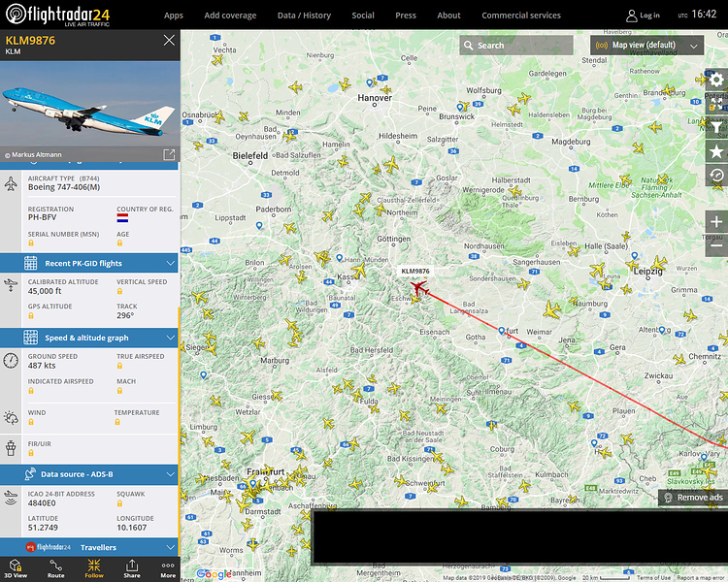
Task: Select calibrated altitude 45,000 ft value
Action: [45, 291]
